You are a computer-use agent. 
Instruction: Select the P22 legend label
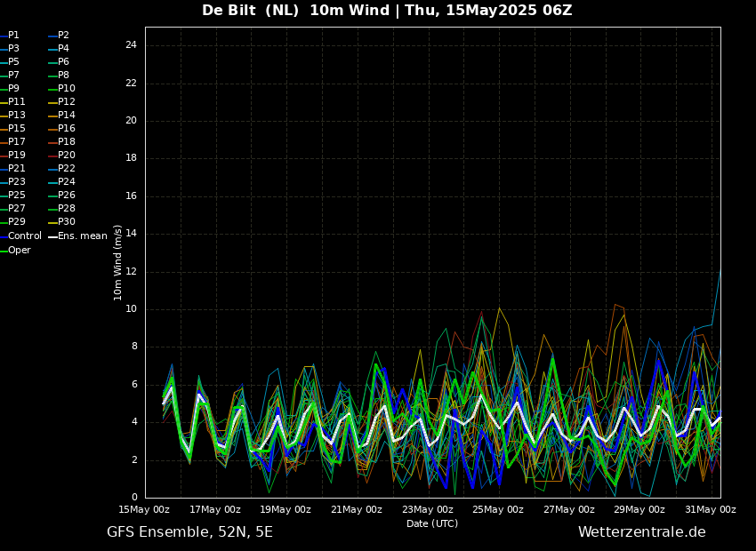tap(67, 169)
